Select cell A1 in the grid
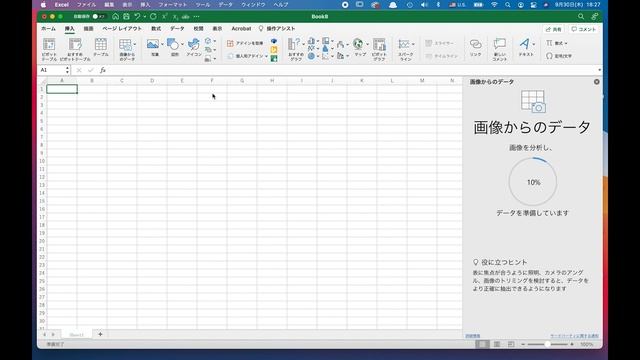This screenshot has height=360, width=640. click(62, 89)
